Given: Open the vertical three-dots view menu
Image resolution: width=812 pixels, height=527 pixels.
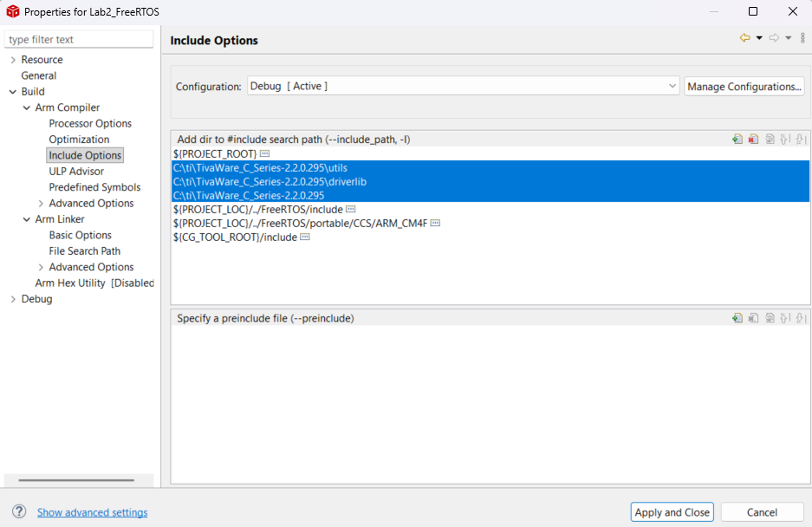Looking at the screenshot, I should [802, 38].
